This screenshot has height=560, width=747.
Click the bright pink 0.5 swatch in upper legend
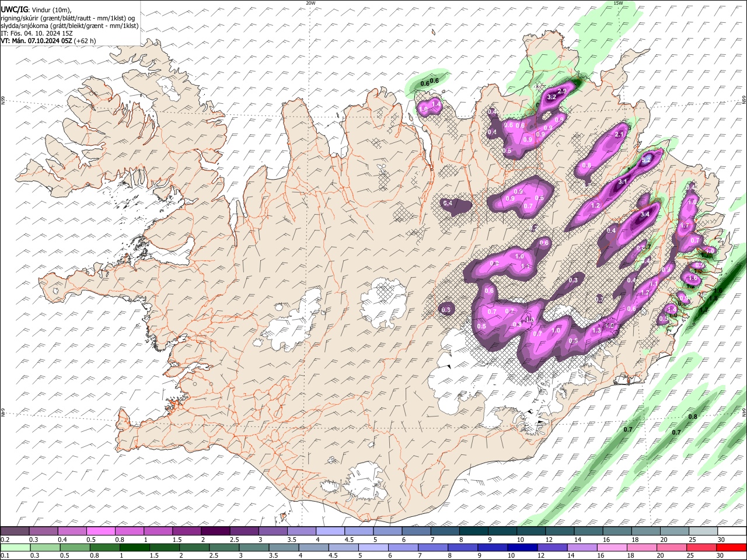pyautogui.click(x=101, y=531)
